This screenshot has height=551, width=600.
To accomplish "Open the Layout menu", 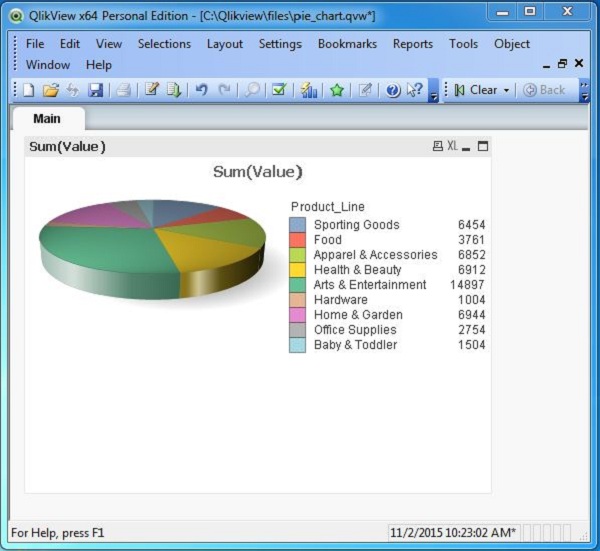I will tap(225, 44).
